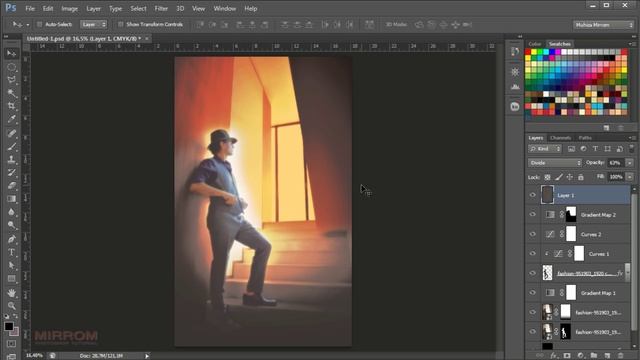Select the History Brush tool
Viewport: 640px width, 360px height.
tap(11, 173)
